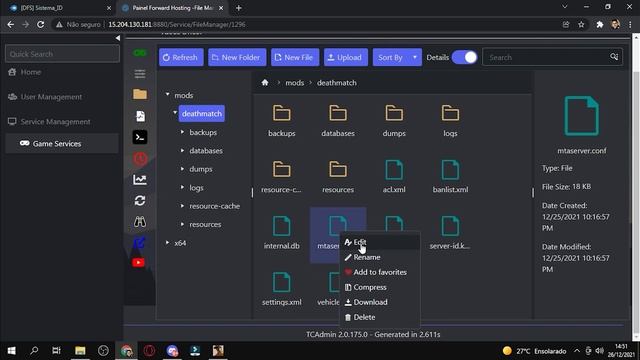The width and height of the screenshot is (640, 360).
Task: Open the File Manager folder icon in the service sidebar
Action: point(140,94)
